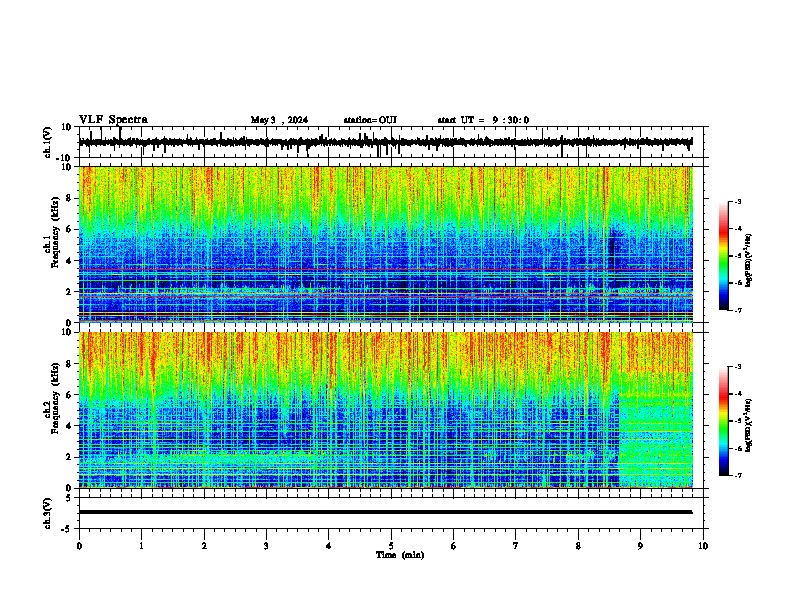Click the ch.1 amplitude waveform trace
Viewport: 792px width, 612px height.
point(385,142)
